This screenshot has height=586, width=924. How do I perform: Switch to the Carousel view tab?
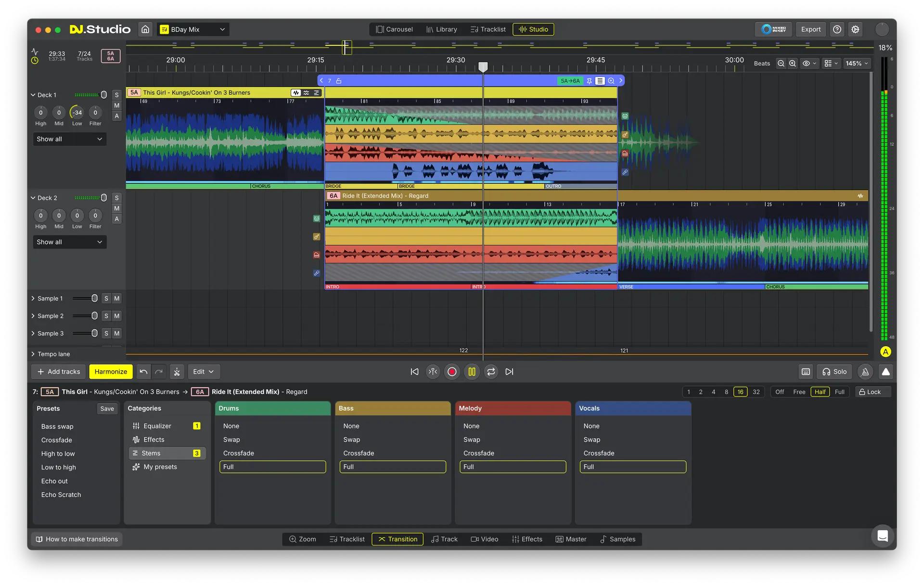click(x=394, y=29)
